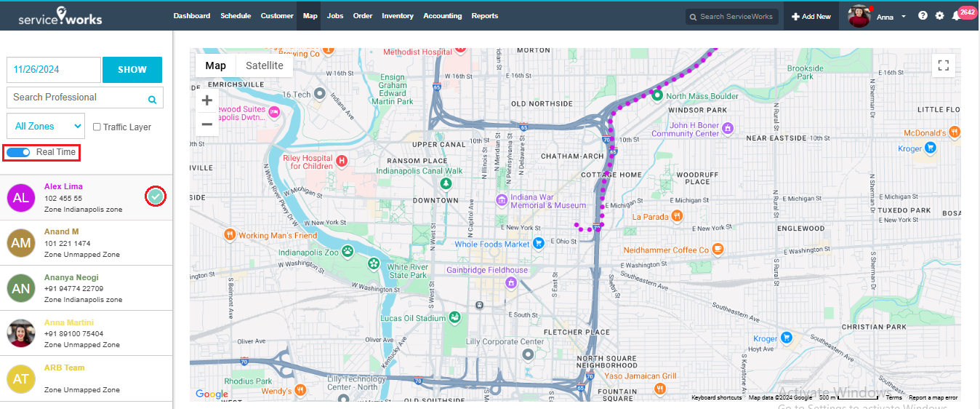Click the Anna user profile picture in header
Image resolution: width=980 pixels, height=409 pixels.
(859, 16)
